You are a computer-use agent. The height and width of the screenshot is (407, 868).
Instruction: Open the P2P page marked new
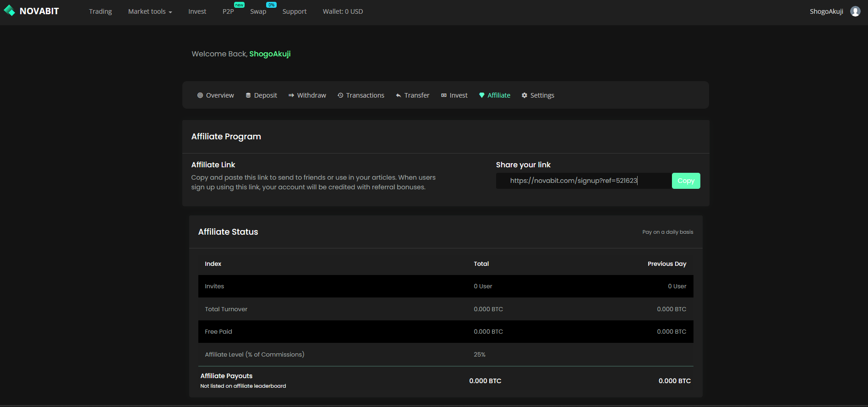click(x=228, y=11)
